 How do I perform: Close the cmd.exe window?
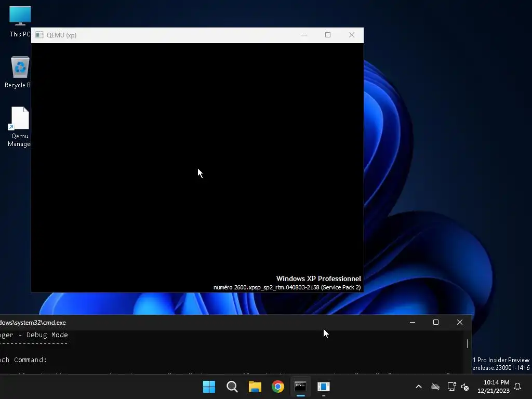(460, 322)
